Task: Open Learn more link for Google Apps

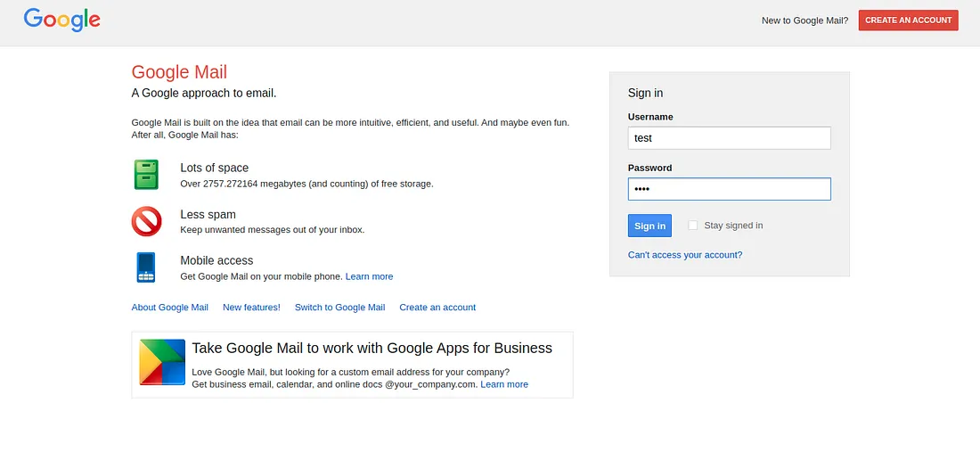Action: point(504,384)
